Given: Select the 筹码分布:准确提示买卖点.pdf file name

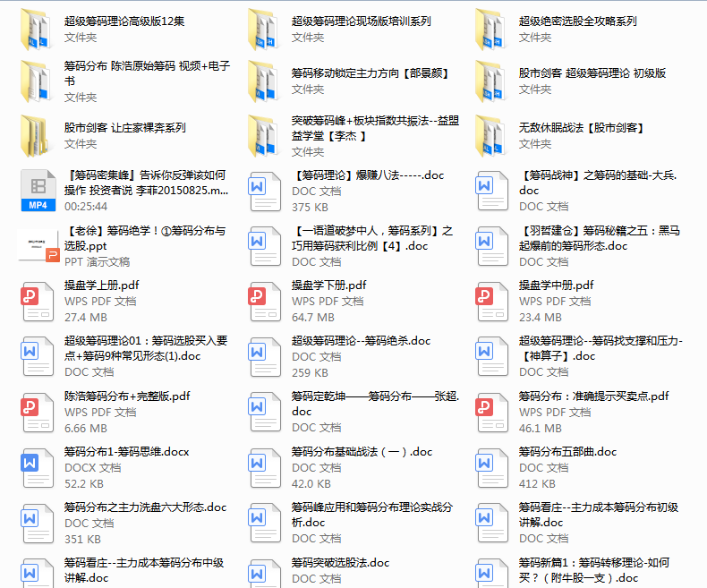Looking at the screenshot, I should click(x=593, y=396).
